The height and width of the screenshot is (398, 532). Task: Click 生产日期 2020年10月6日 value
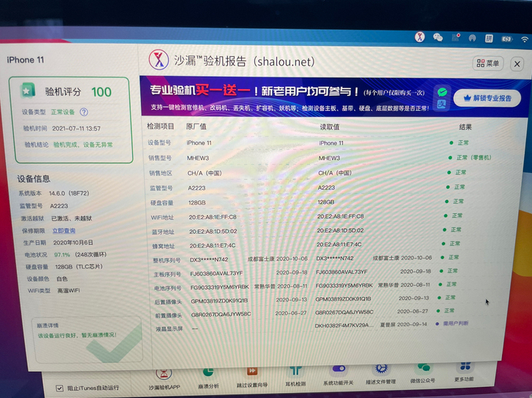pyautogui.click(x=73, y=242)
